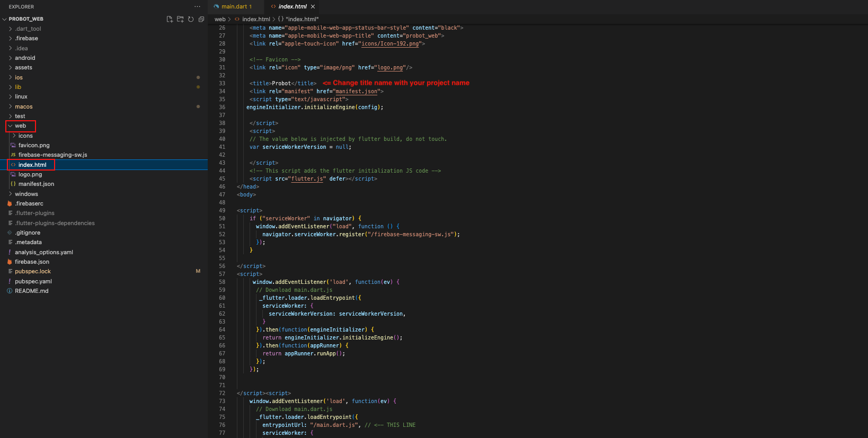Image resolution: width=868 pixels, height=438 pixels.
Task: Expand the lib folder
Action: pyautogui.click(x=18, y=87)
